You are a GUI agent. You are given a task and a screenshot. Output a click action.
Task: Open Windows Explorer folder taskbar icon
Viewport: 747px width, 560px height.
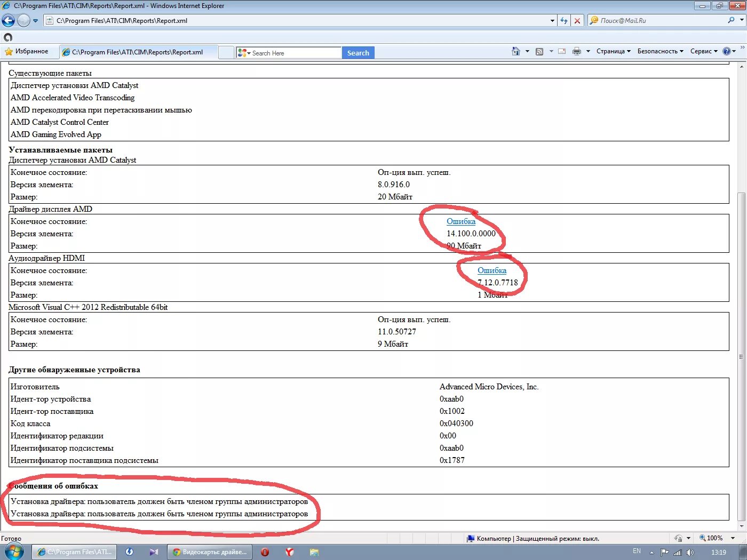click(x=314, y=552)
